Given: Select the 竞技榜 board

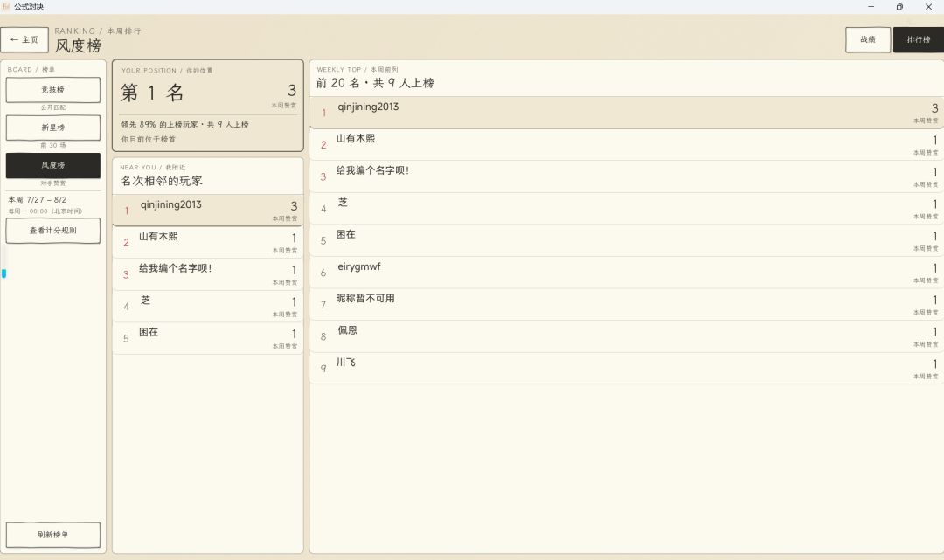Looking at the screenshot, I should [x=53, y=90].
